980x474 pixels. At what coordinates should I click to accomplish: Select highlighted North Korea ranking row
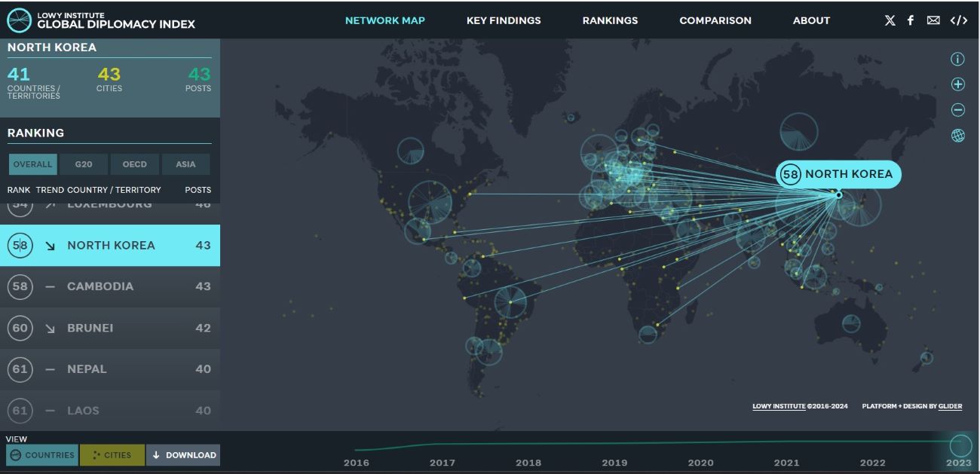coord(110,245)
